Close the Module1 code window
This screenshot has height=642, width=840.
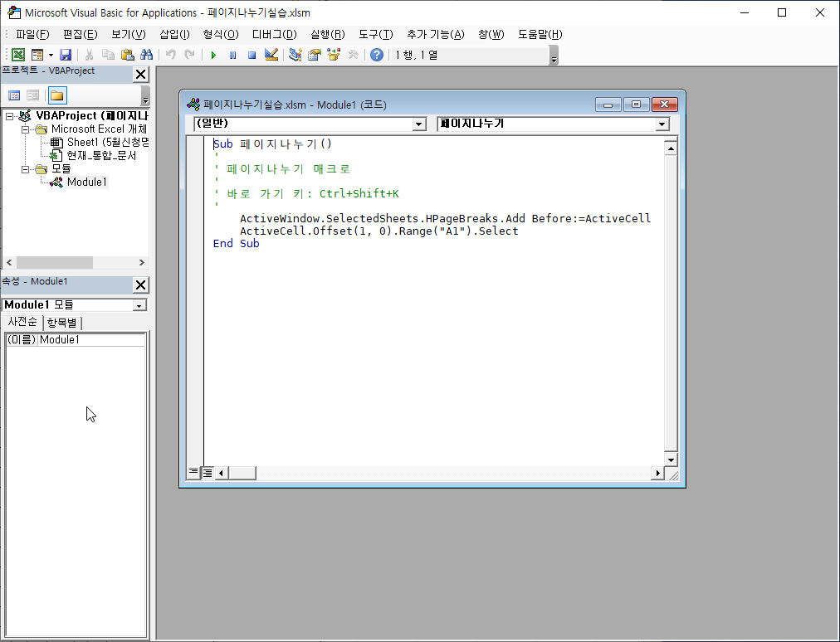tap(664, 105)
